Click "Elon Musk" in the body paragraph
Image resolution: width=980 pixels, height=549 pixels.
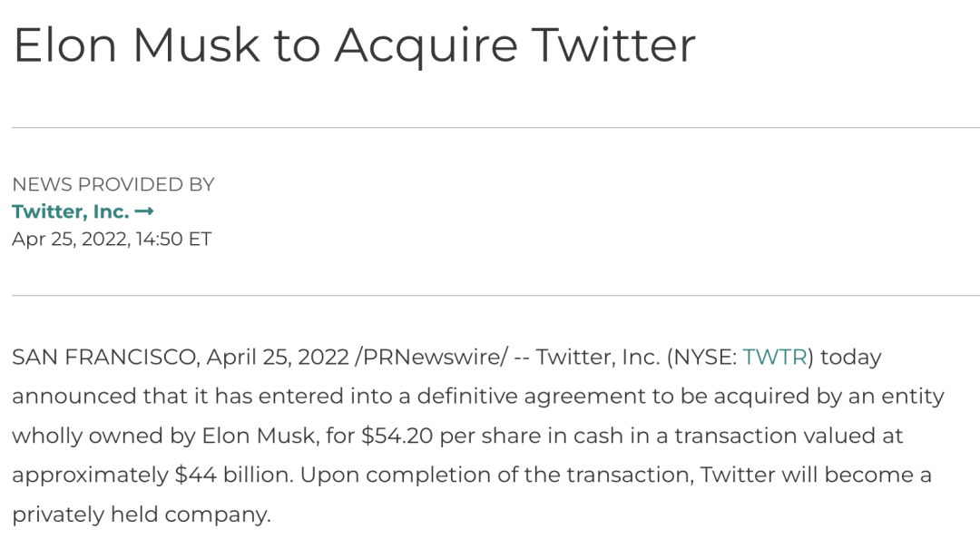point(269,436)
